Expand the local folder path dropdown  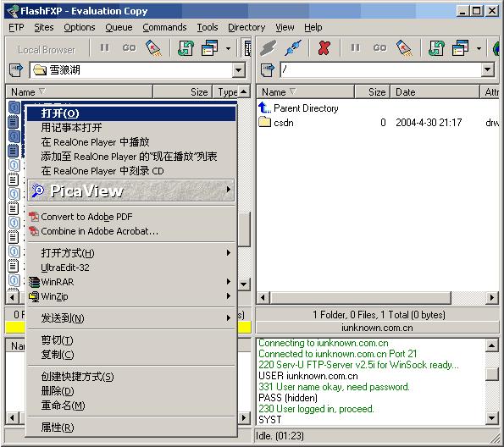[239, 69]
